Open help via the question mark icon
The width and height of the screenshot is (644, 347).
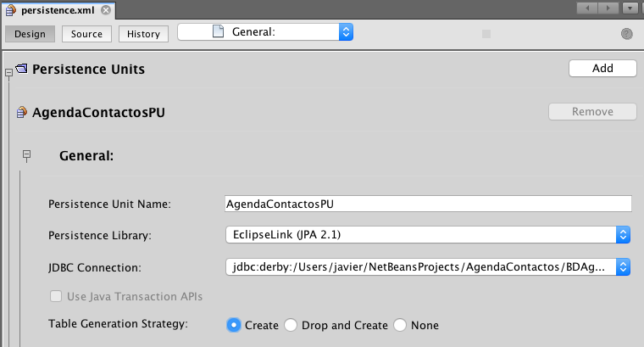pyautogui.click(x=627, y=34)
